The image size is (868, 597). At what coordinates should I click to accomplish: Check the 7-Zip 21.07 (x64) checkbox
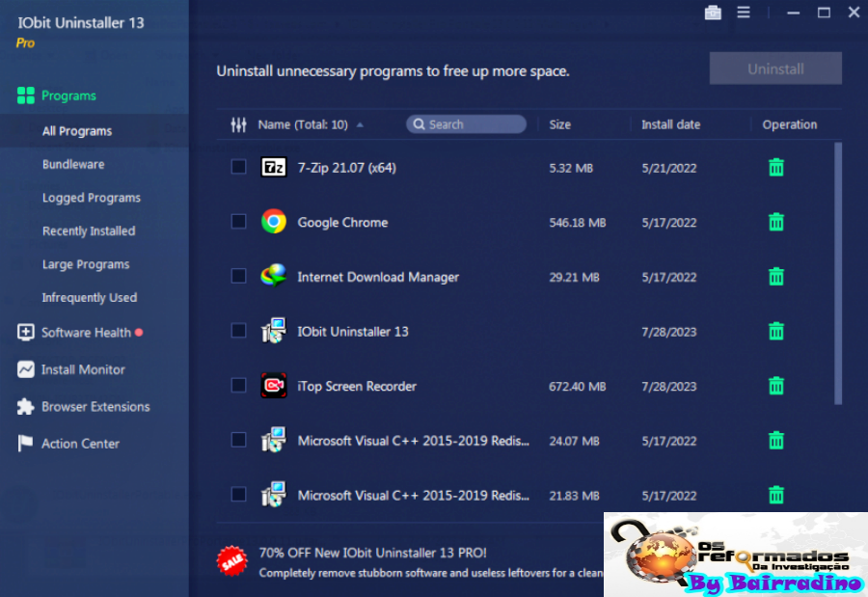coord(238,167)
